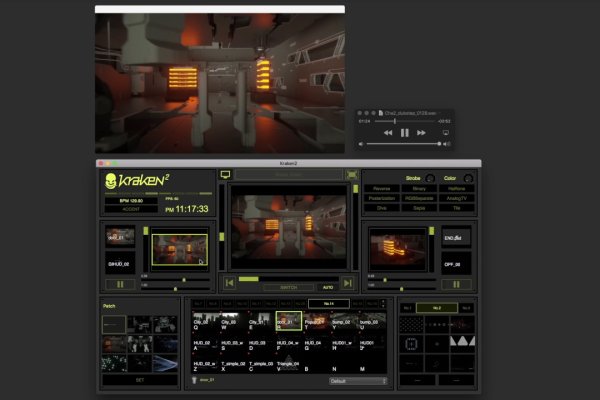Click the monitor output icon above the preview
The height and width of the screenshot is (400, 600).
click(225, 174)
